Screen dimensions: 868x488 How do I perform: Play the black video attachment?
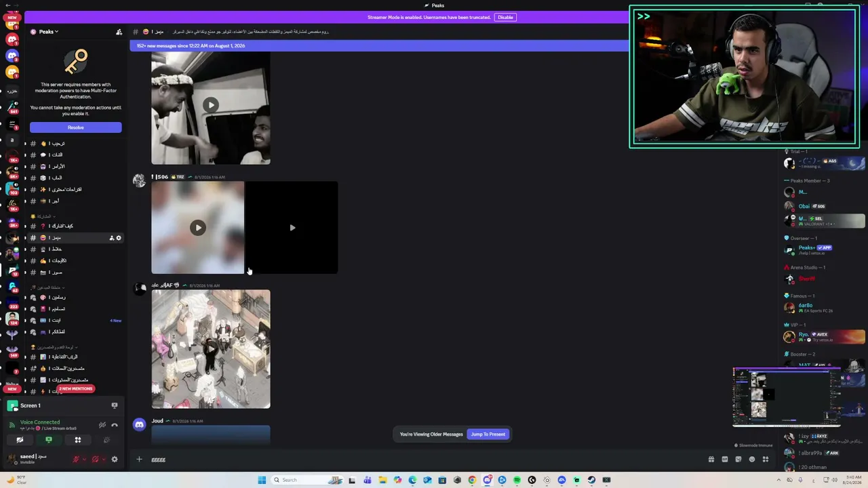292,228
